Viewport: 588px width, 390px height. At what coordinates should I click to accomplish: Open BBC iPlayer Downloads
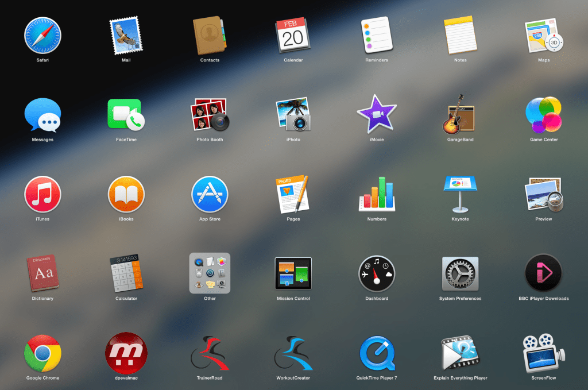point(543,273)
